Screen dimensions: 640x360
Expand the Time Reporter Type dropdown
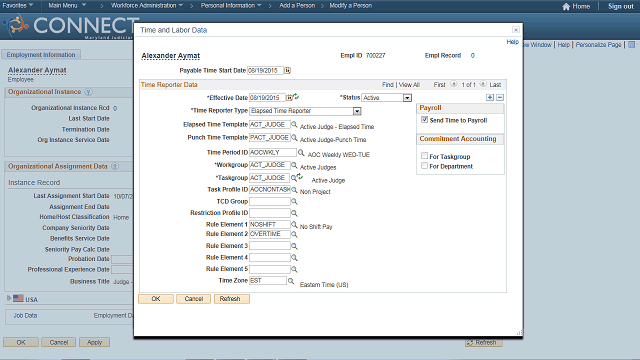click(357, 111)
